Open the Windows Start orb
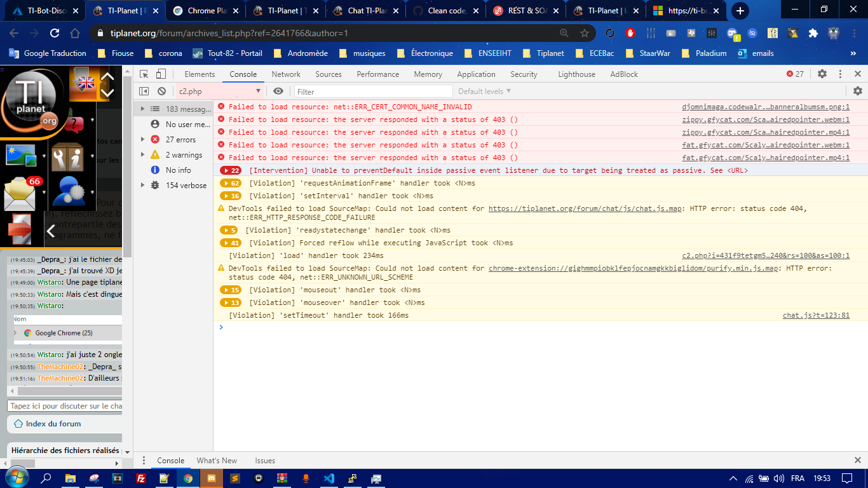 coord(16,477)
